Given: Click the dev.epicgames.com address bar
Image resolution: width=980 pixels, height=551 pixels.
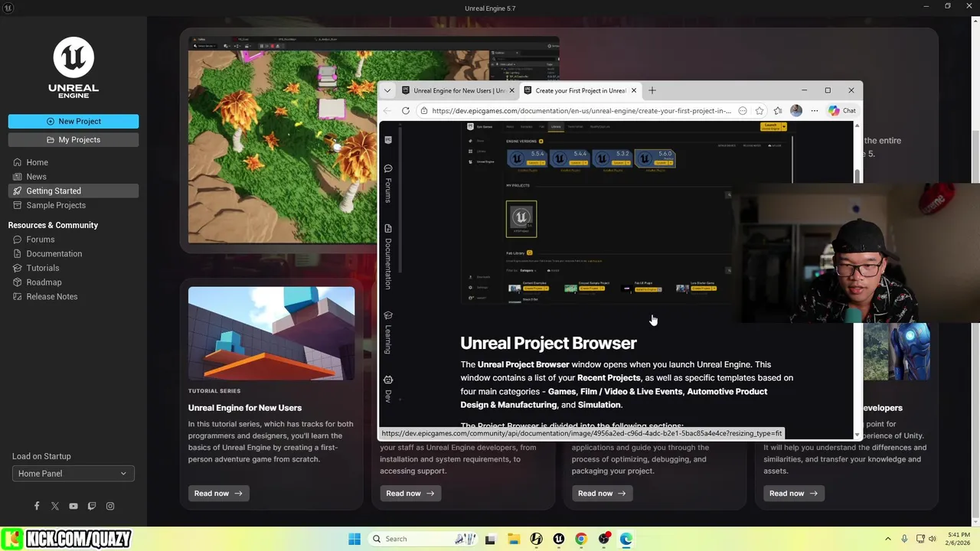Looking at the screenshot, I should tap(582, 111).
